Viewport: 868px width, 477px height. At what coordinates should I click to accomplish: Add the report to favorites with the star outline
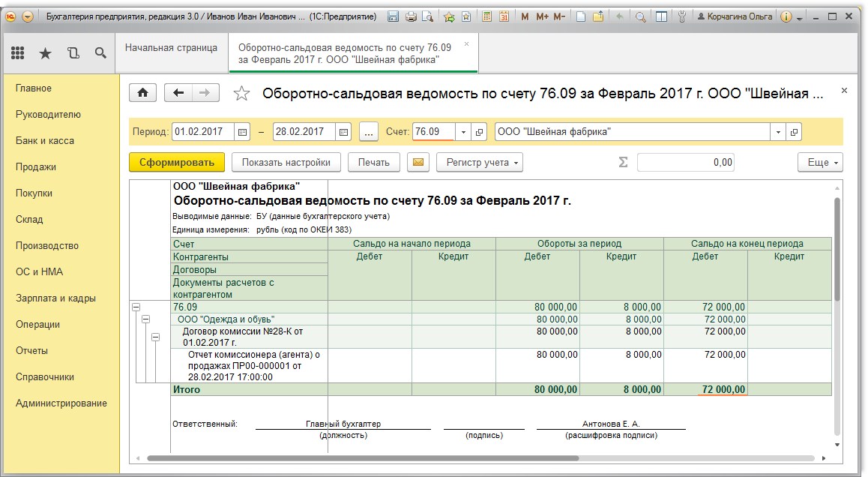click(241, 94)
